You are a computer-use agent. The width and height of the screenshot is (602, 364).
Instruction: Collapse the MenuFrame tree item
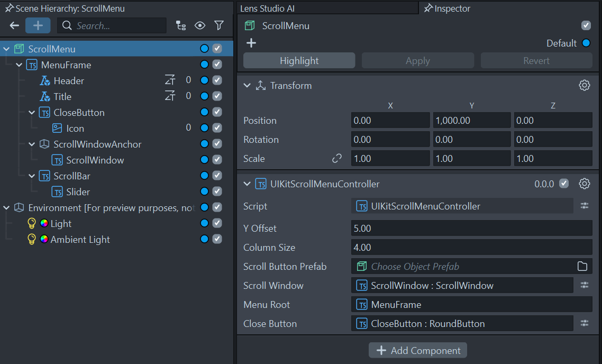click(19, 65)
